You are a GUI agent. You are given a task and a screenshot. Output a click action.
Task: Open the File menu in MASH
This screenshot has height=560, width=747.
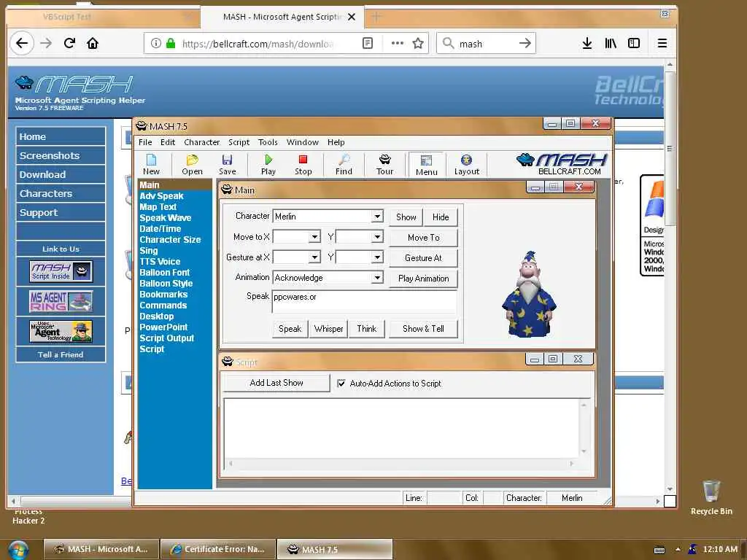145,142
